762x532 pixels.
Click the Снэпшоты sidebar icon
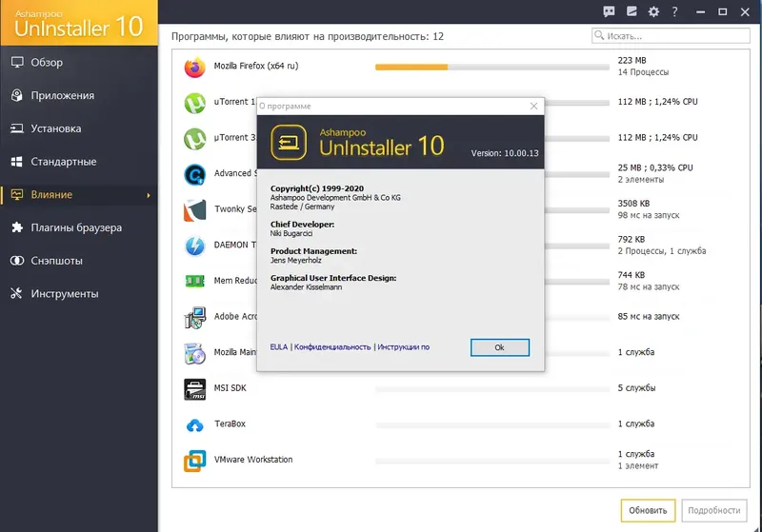[17, 261]
